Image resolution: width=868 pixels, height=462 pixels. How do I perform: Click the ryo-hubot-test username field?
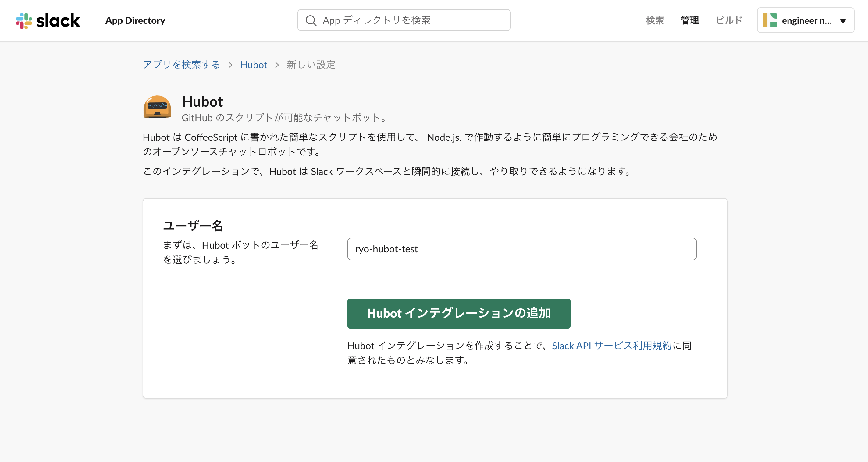521,249
